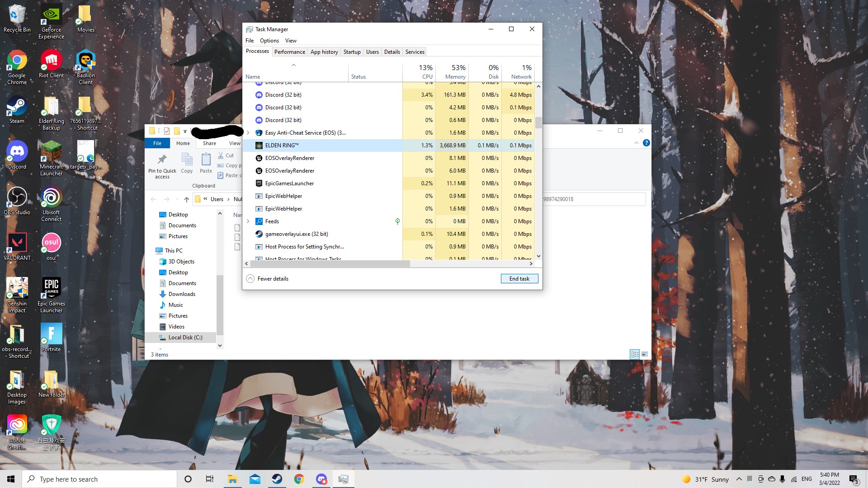Click the EpicGamesLauncher process icon
The width and height of the screenshot is (868, 488).
click(x=259, y=183)
